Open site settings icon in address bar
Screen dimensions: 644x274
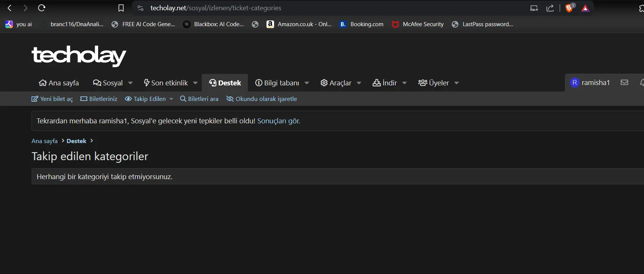(140, 8)
